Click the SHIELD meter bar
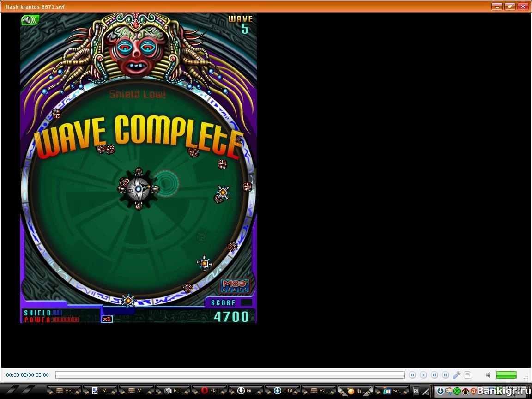Image resolution: width=532 pixels, height=399 pixels. tap(57, 313)
